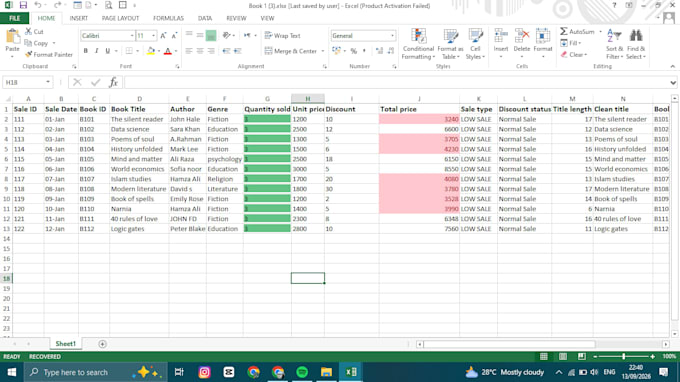Viewport: 680px width, 382px height.
Task: Open File Explorer from the taskbar
Action: coord(327,372)
